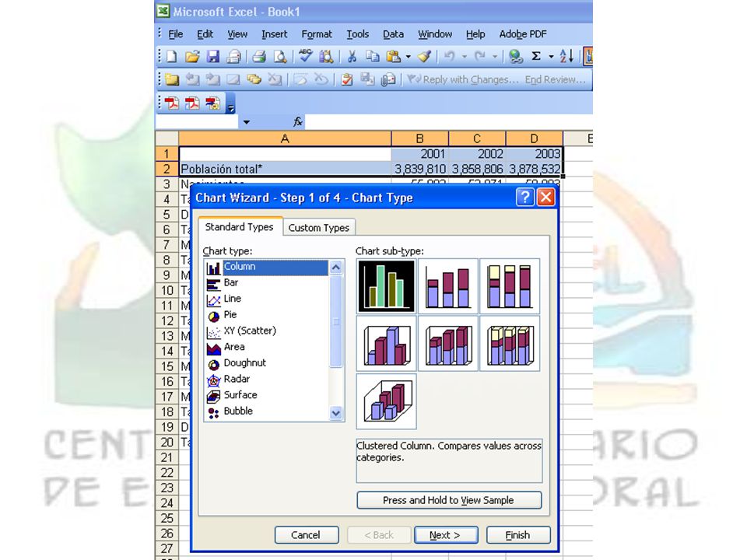The image size is (747, 560).
Task: Click the Save disk icon
Action: pos(212,57)
